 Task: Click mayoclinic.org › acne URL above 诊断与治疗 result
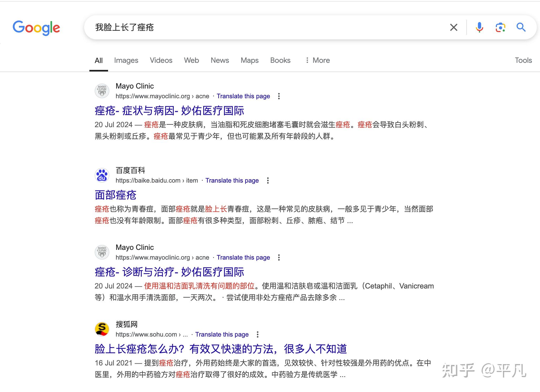(162, 257)
